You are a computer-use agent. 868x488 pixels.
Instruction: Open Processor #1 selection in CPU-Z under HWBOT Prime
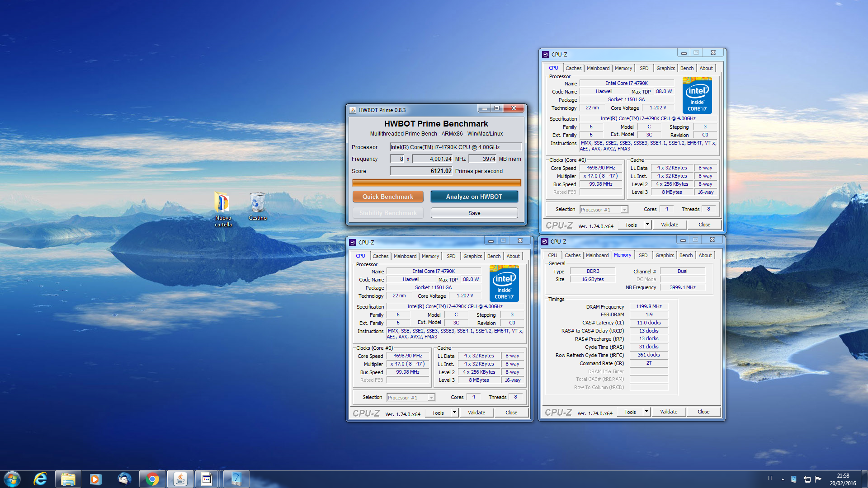coord(411,397)
